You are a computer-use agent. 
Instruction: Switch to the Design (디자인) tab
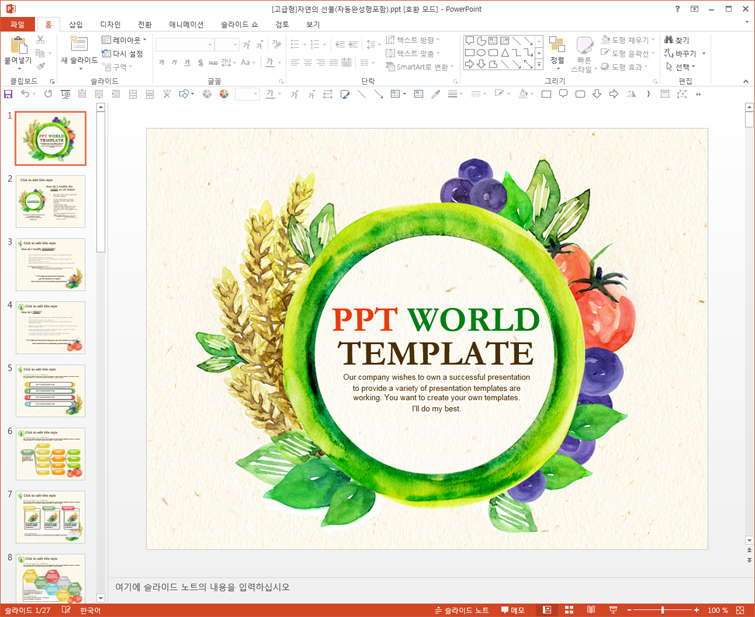click(110, 24)
